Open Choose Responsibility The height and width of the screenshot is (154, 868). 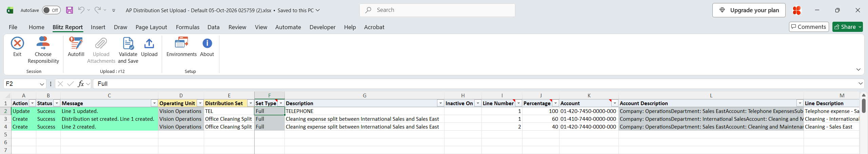[43, 50]
